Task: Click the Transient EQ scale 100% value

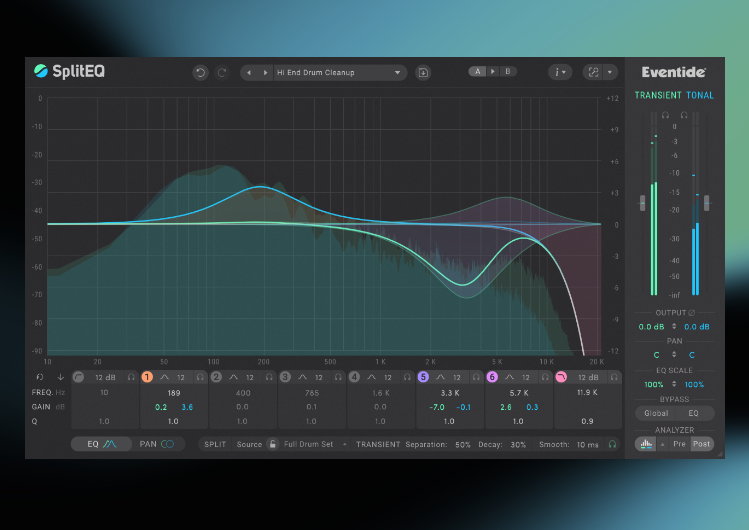Action: pos(653,384)
